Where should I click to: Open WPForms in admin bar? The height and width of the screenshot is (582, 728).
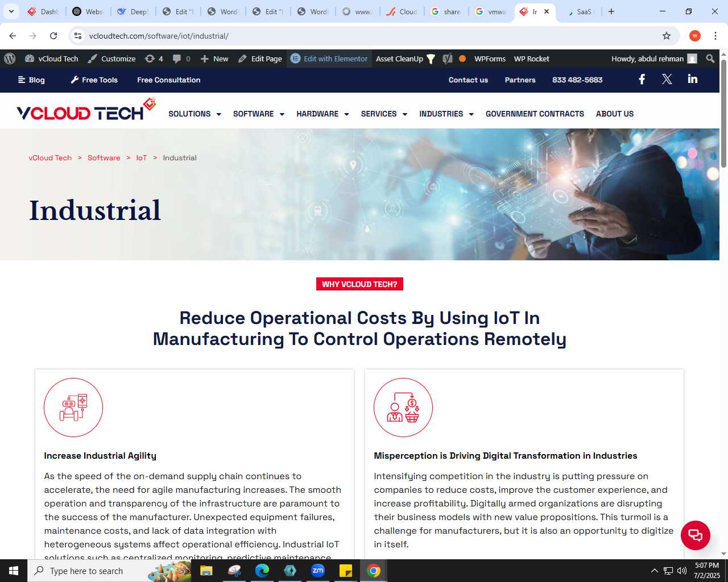[490, 59]
